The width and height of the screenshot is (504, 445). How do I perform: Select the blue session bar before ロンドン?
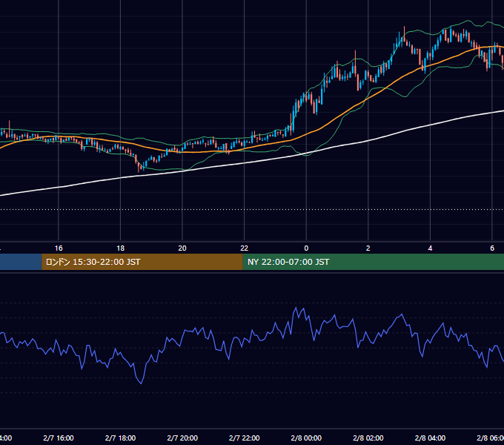tap(21, 262)
